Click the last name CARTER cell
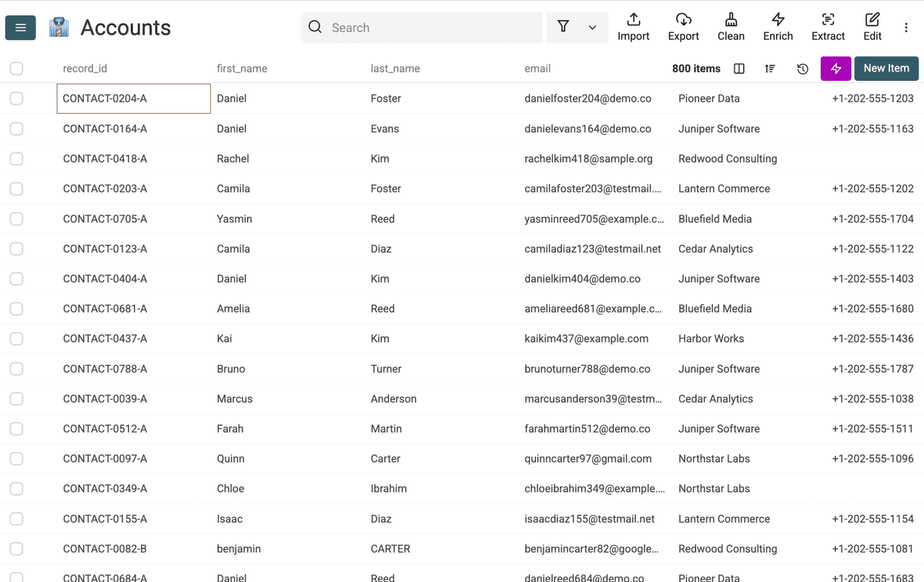 coord(390,549)
